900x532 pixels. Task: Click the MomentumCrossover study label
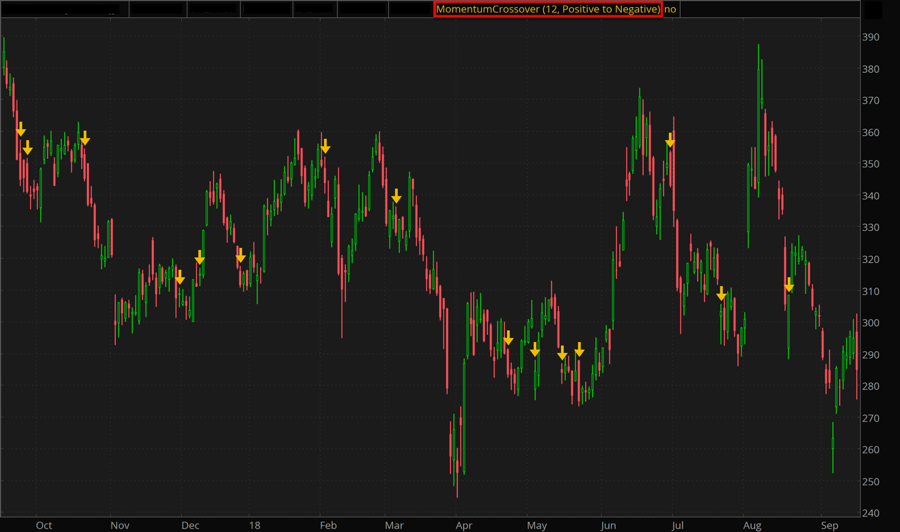click(x=548, y=9)
